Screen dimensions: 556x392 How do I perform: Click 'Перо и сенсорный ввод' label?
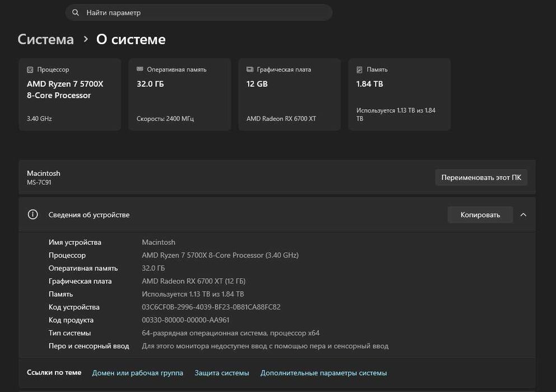click(88, 346)
